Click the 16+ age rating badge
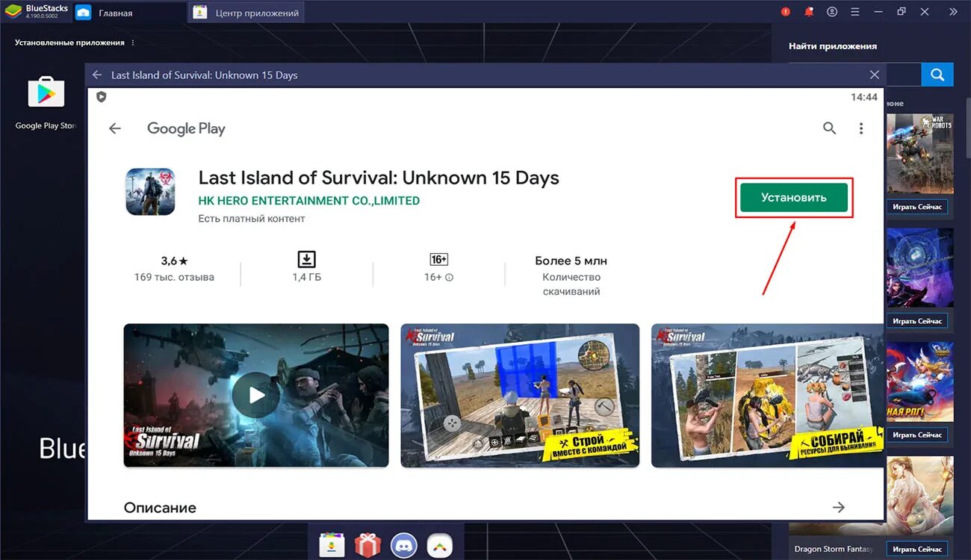The image size is (971, 560). pyautogui.click(x=438, y=259)
